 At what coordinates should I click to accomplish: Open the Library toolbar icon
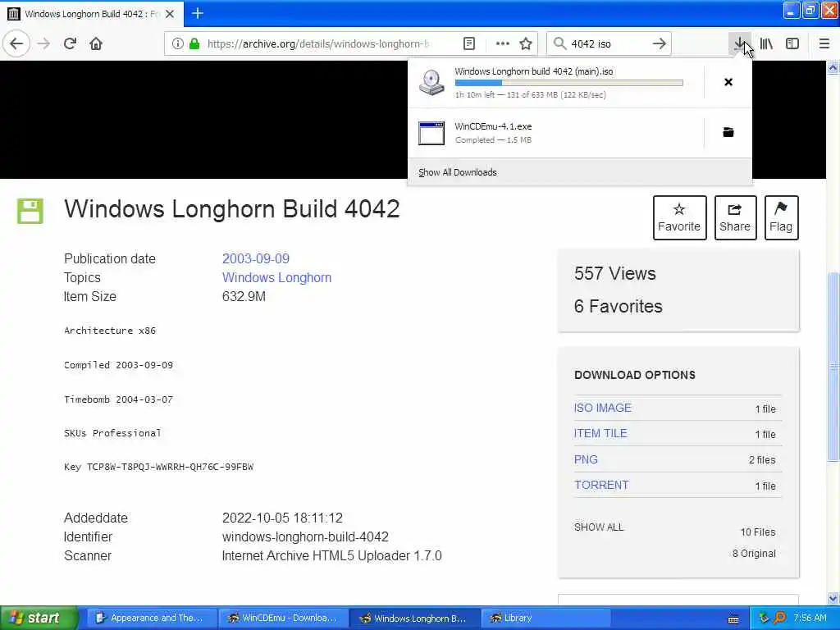click(767, 44)
